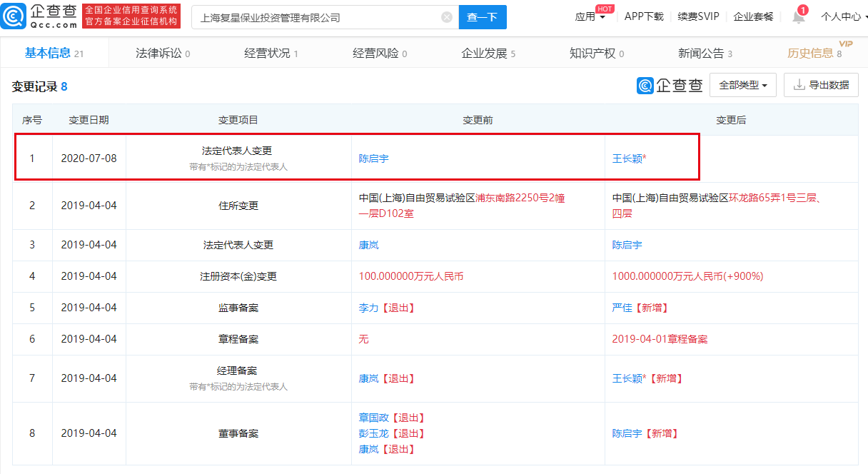Click 王长颖 link in 变更后 column
868x474 pixels.
628,159
